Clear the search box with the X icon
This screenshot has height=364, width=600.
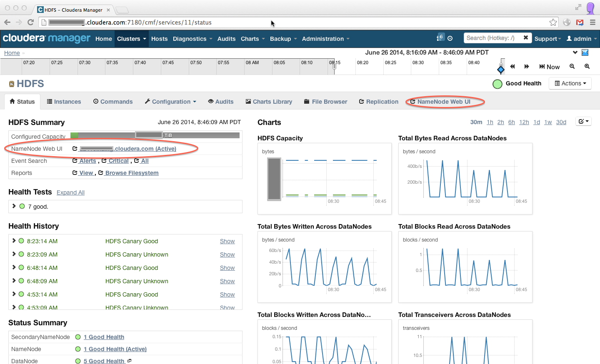click(x=526, y=37)
